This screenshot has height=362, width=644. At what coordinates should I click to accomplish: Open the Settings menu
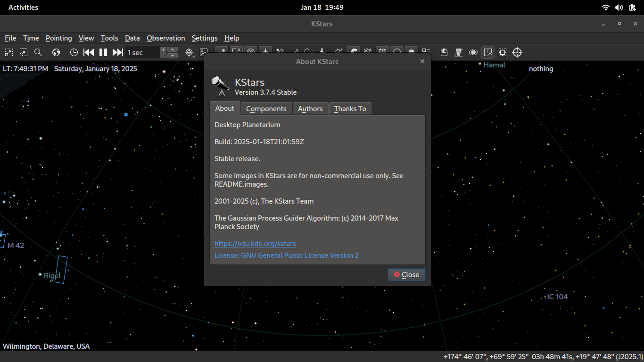tap(205, 38)
